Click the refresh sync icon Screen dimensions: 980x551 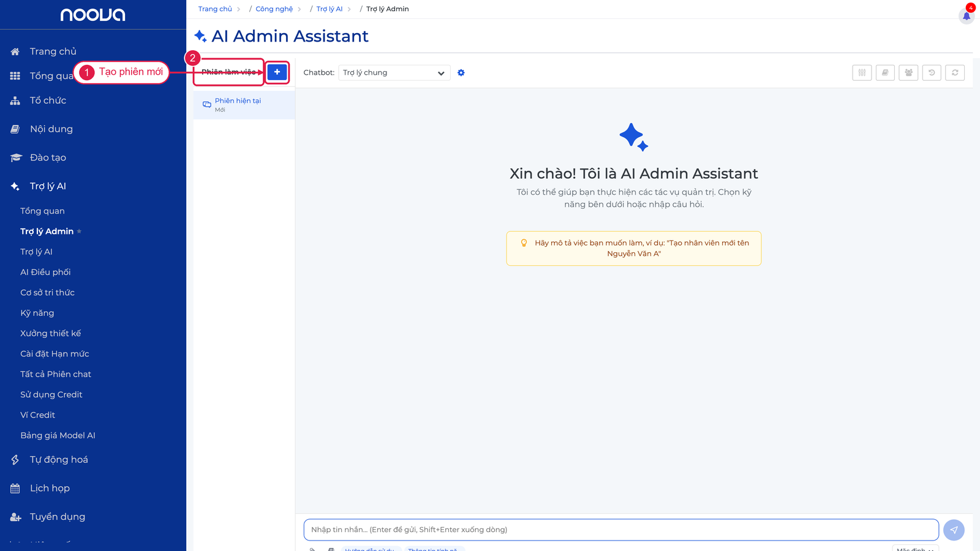(955, 73)
